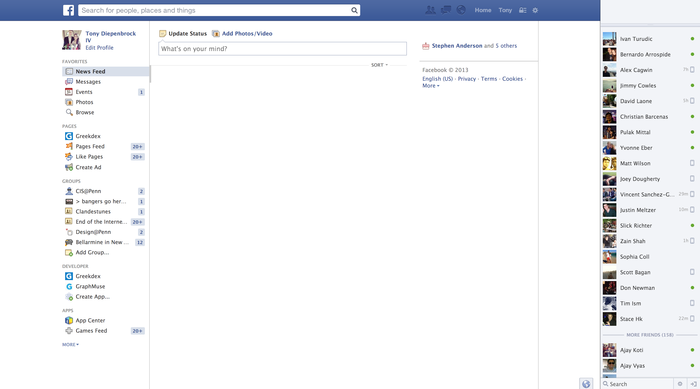
Task: Open chat with Bernardo Arrospide
Action: [650, 54]
